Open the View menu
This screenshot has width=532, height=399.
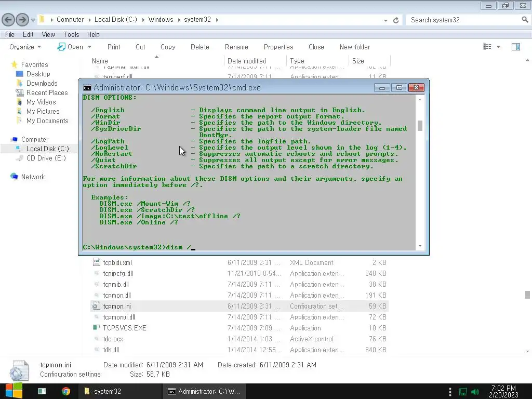[48, 34]
